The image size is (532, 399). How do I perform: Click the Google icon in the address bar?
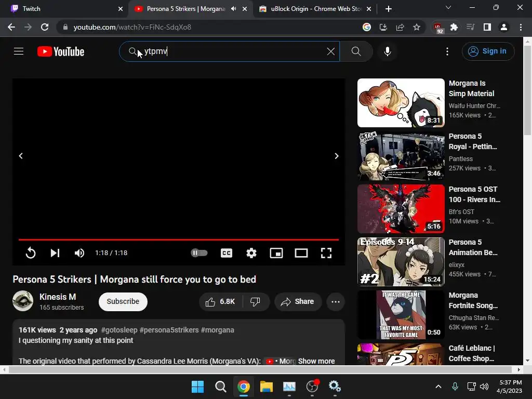(366, 27)
